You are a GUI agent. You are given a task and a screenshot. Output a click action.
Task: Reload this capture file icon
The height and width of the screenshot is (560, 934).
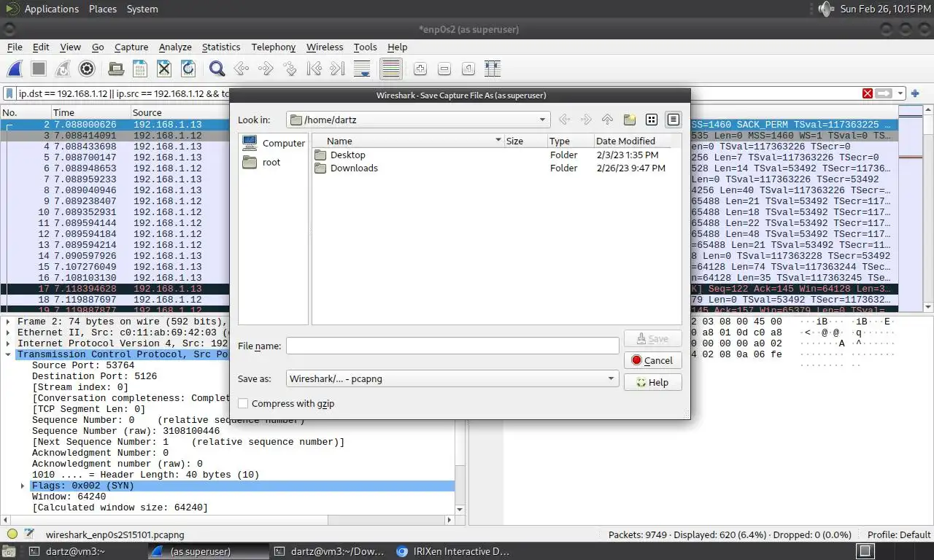[188, 69]
